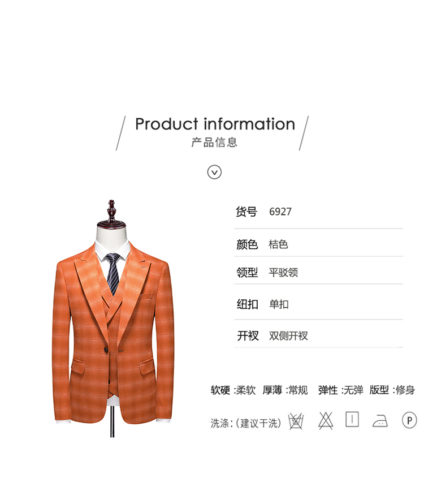Click the low-heat iron icon
Viewport: 424px width, 504px height.
pyautogui.click(x=380, y=420)
